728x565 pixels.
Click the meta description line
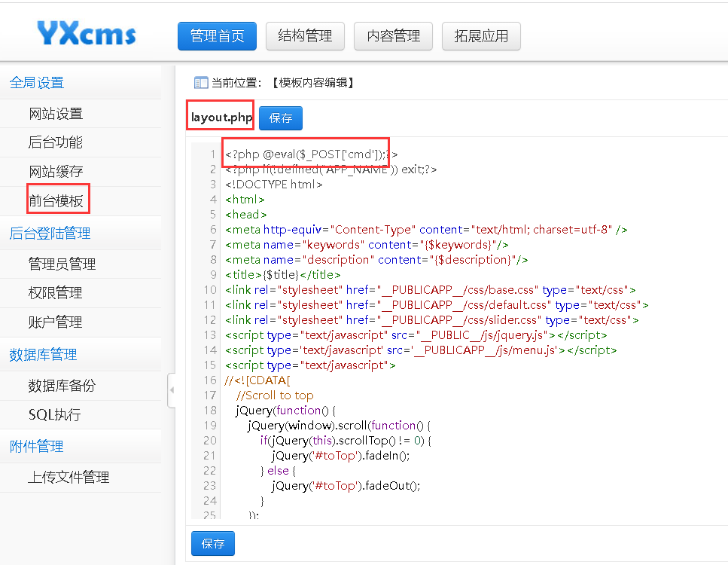pyautogui.click(x=376, y=260)
